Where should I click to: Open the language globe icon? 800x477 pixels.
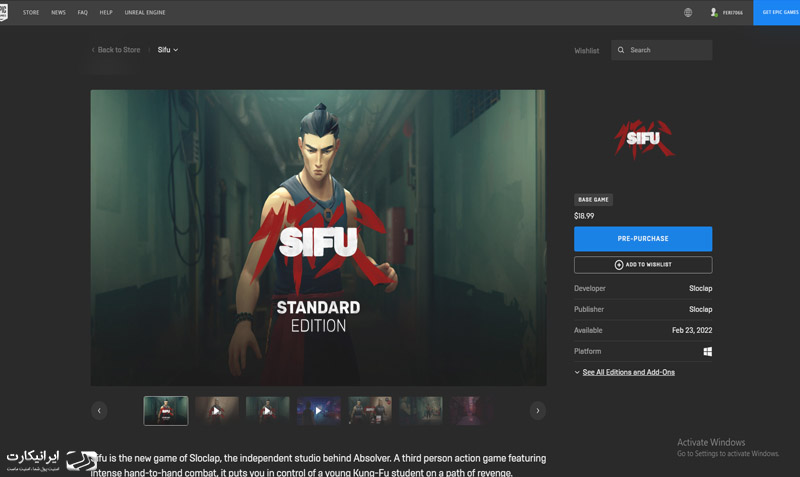(x=688, y=12)
